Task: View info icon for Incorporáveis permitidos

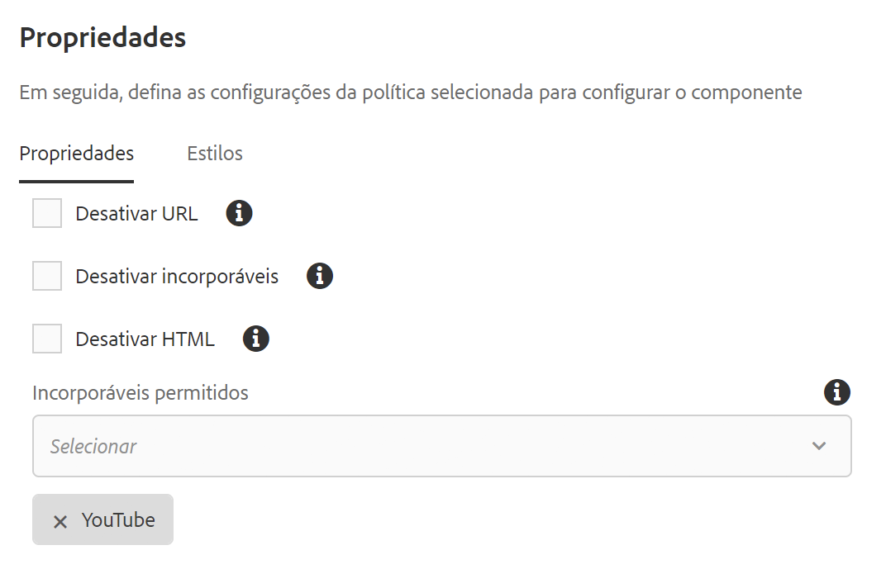Action: (x=837, y=392)
